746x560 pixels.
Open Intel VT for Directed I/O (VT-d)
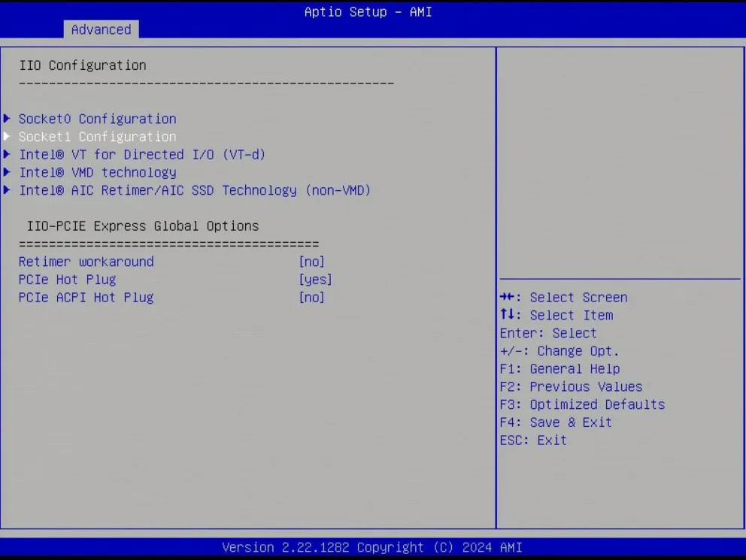[x=143, y=154]
